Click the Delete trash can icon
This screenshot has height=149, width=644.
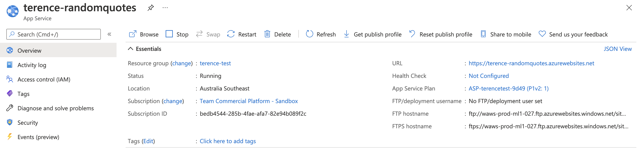pos(267,34)
